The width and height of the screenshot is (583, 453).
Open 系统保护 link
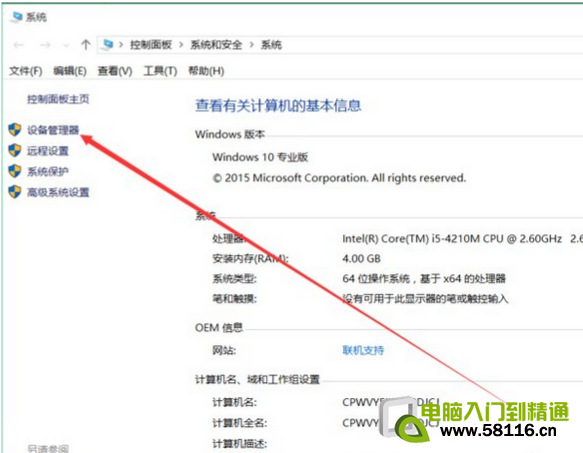48,171
